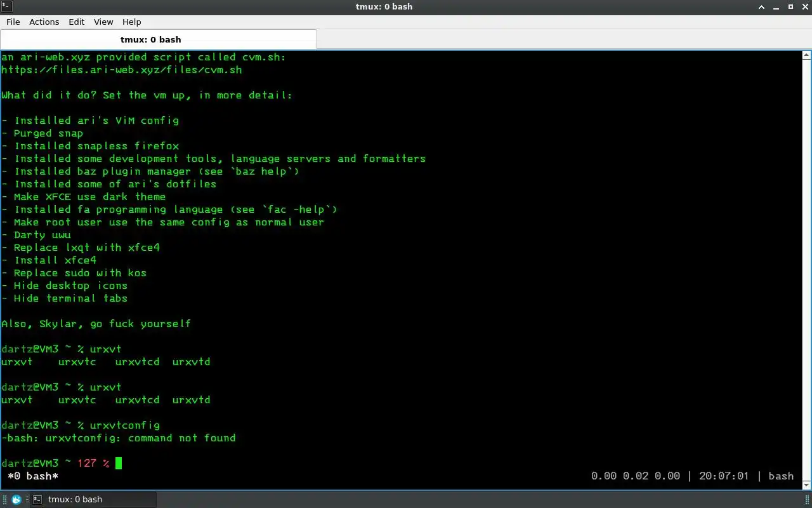Open the Edit menu
The width and height of the screenshot is (812, 508).
76,22
